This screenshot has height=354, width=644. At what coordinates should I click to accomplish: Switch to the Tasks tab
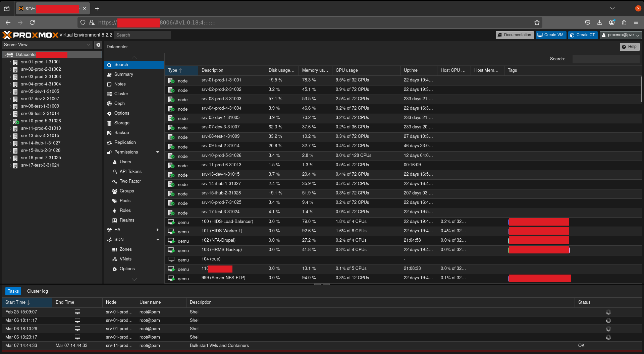[x=13, y=291]
